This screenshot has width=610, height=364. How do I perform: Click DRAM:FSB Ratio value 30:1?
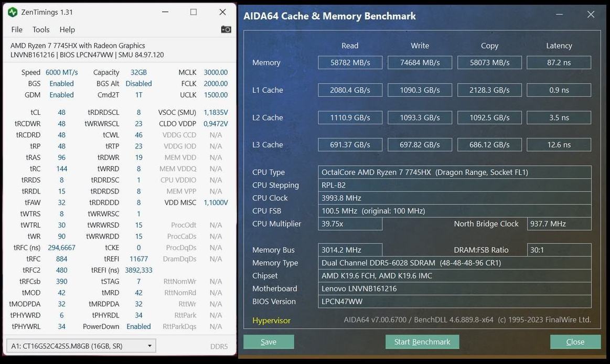[x=559, y=250]
